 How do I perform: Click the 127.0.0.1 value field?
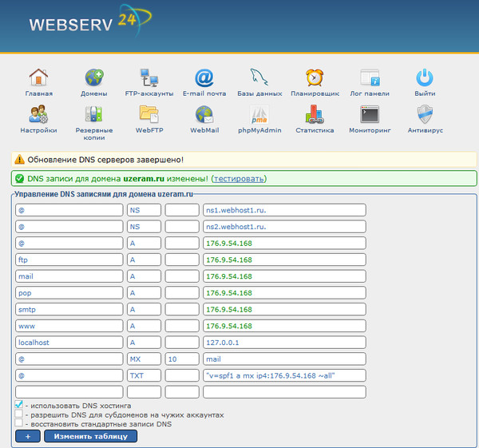[284, 343]
